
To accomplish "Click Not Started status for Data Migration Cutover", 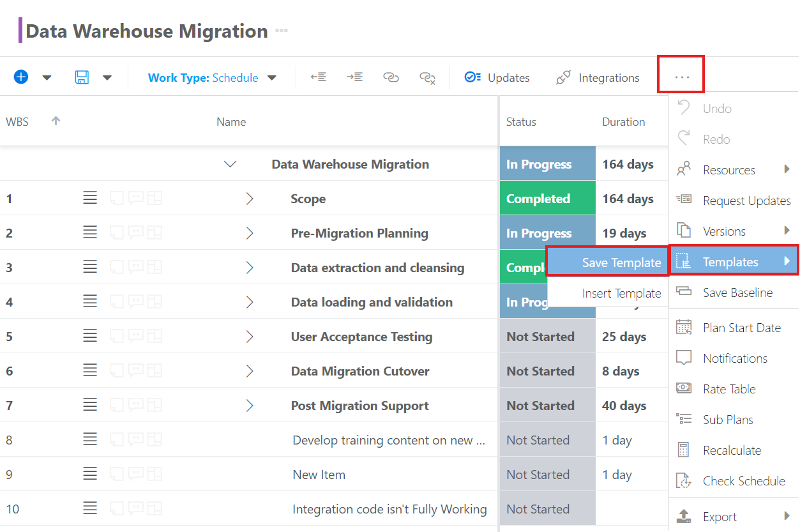I will [x=548, y=371].
